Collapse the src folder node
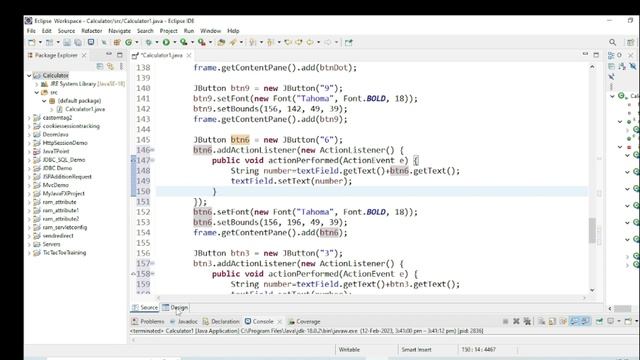640x360 pixels. [x=37, y=92]
